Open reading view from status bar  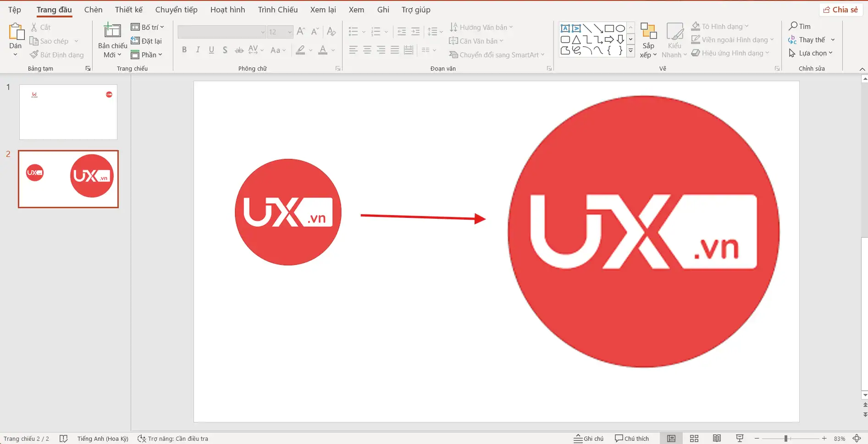(x=717, y=438)
